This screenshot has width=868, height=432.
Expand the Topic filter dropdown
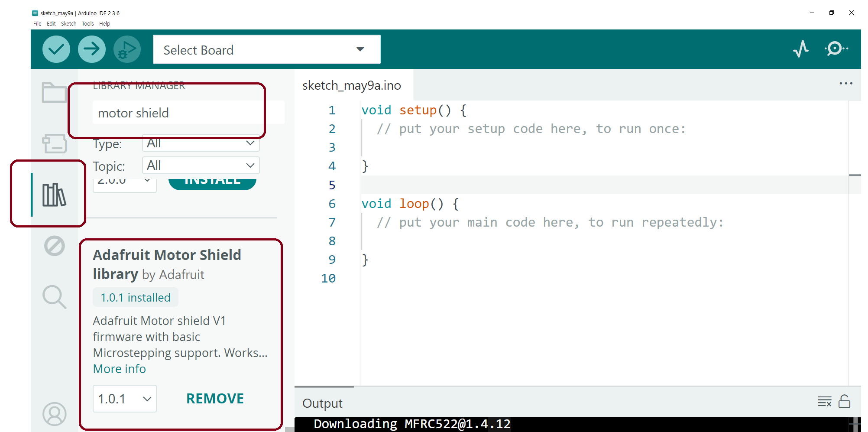[x=201, y=166]
